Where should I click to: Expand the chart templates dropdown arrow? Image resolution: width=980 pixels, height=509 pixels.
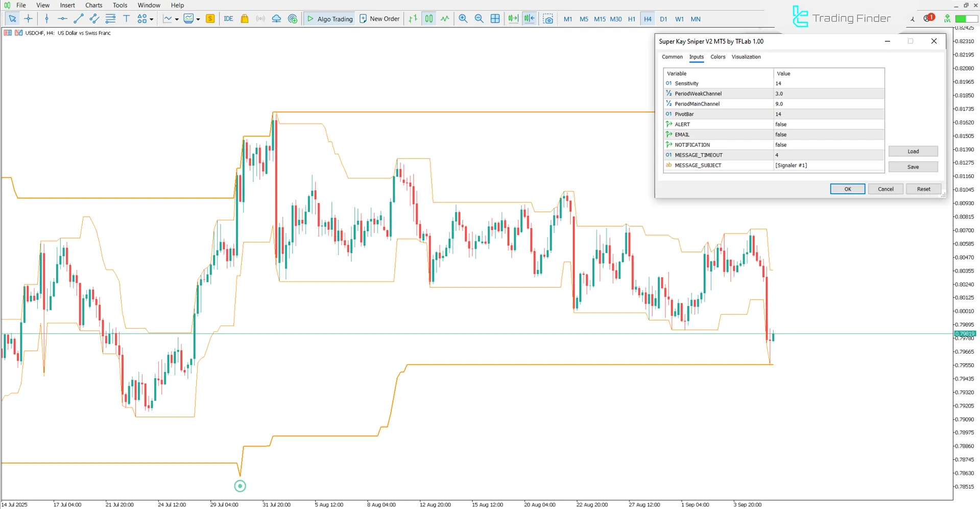(x=198, y=19)
